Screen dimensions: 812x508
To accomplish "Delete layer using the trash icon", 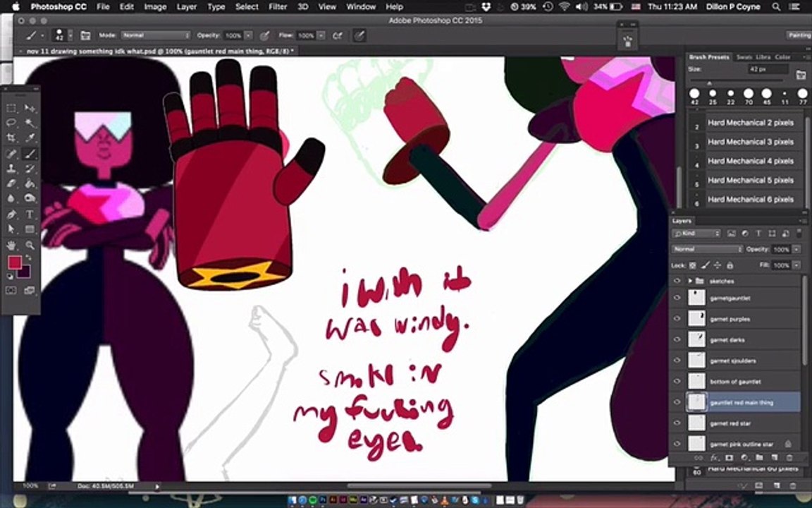I will click(789, 458).
